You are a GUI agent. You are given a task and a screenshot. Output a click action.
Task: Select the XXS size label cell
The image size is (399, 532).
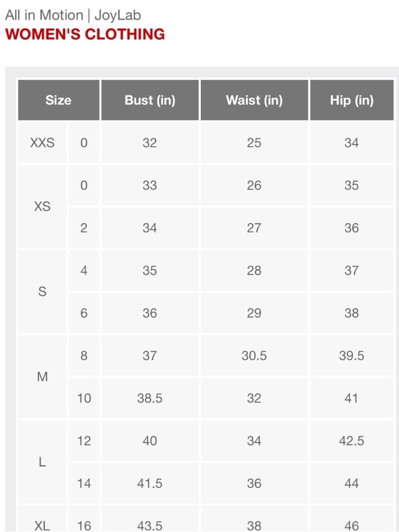(42, 143)
